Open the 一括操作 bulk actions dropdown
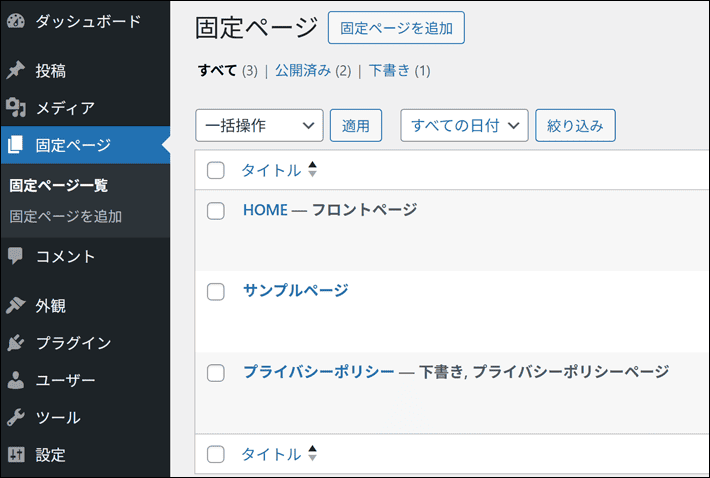Viewport: 710px width, 478px height. click(259, 126)
